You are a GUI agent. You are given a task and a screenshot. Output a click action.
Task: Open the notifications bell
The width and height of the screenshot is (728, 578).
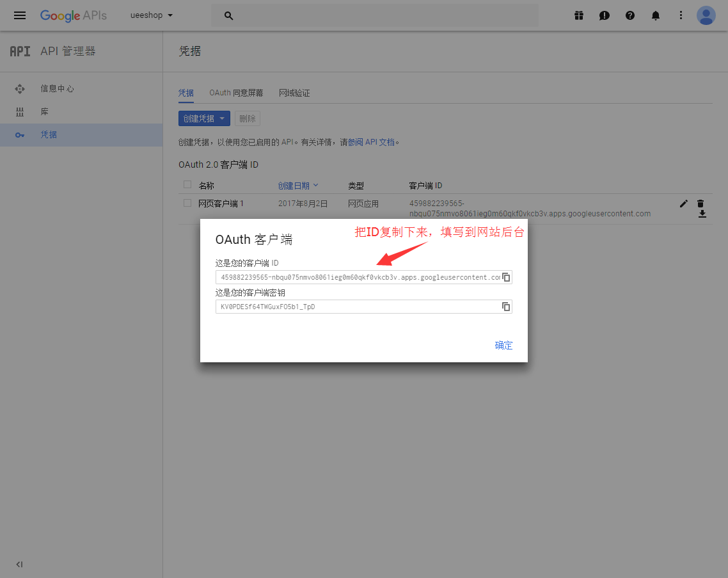[656, 15]
